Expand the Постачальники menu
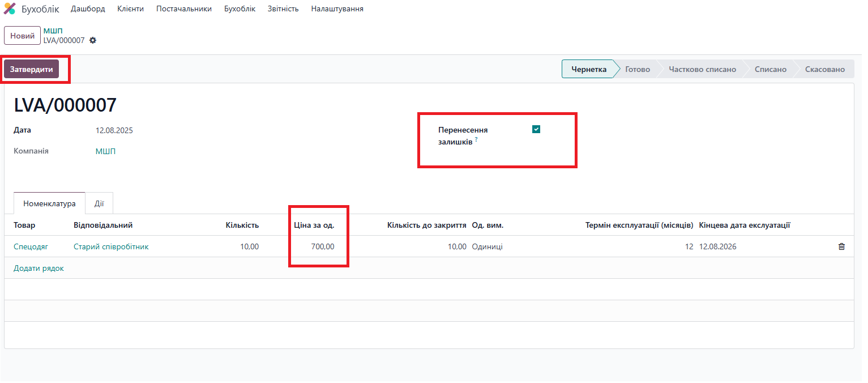The height and width of the screenshot is (383, 868). point(184,9)
